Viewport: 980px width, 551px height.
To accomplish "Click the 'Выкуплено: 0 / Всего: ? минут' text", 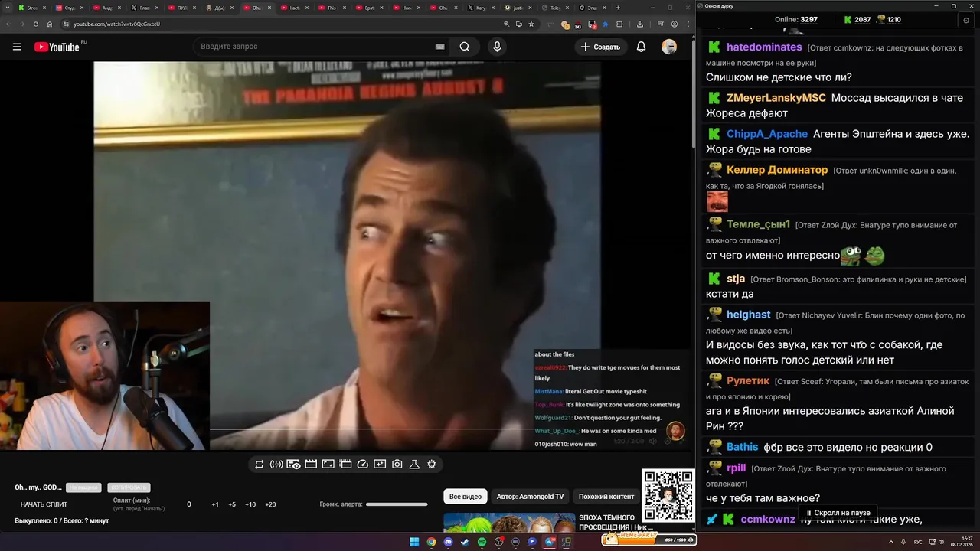I will (62, 521).
